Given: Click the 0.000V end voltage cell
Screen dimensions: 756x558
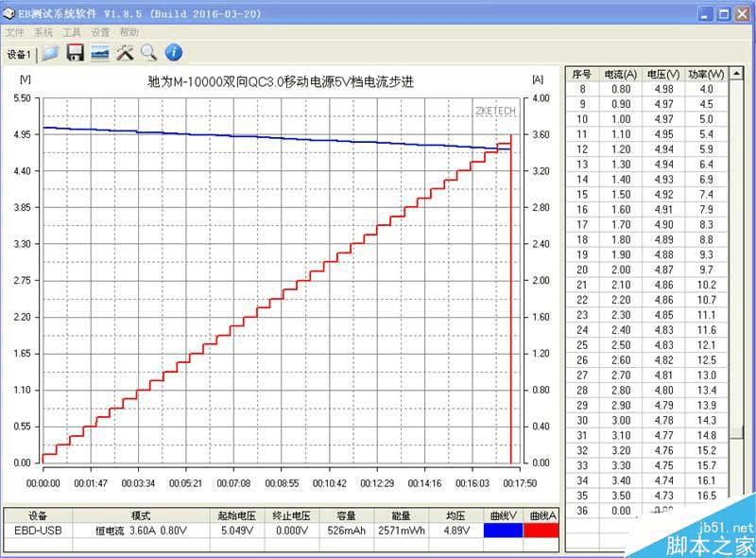Looking at the screenshot, I should point(291,531).
